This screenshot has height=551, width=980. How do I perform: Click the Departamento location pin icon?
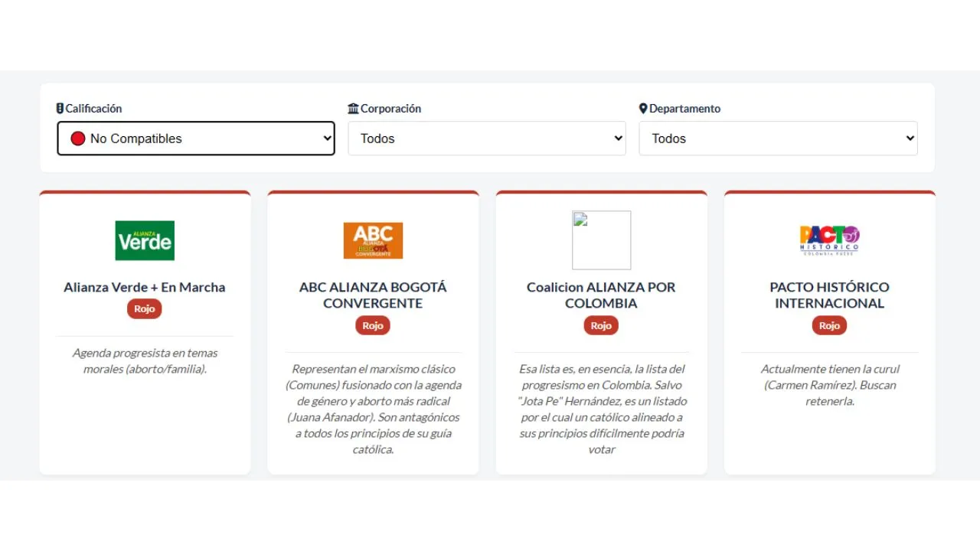pos(643,109)
